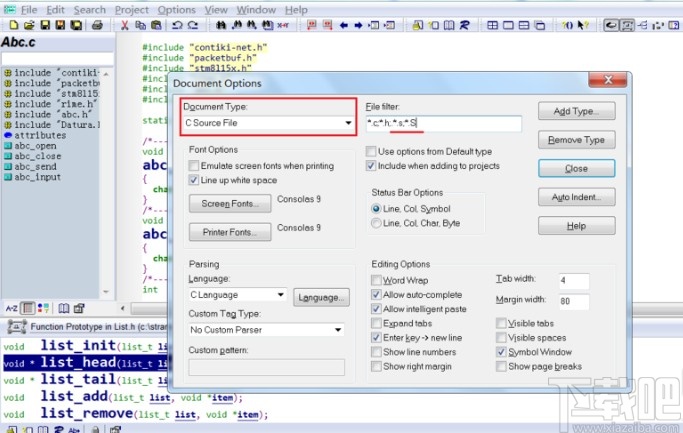Viewport: 683px width, 433px height.
Task: Click the Tab width input field
Action: (x=574, y=281)
